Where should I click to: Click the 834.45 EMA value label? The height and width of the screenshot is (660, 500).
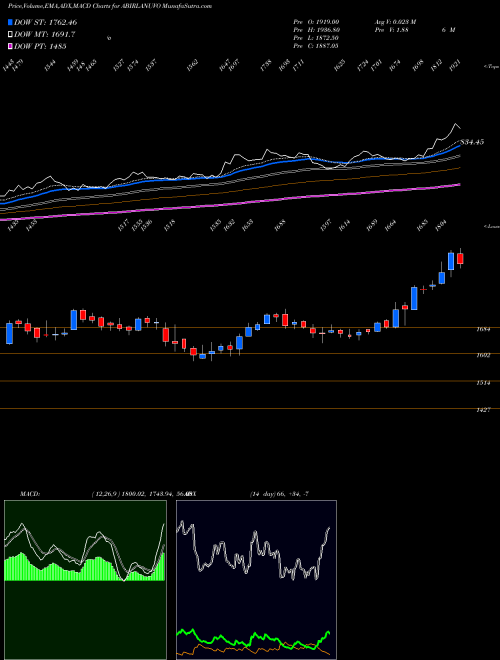click(472, 142)
